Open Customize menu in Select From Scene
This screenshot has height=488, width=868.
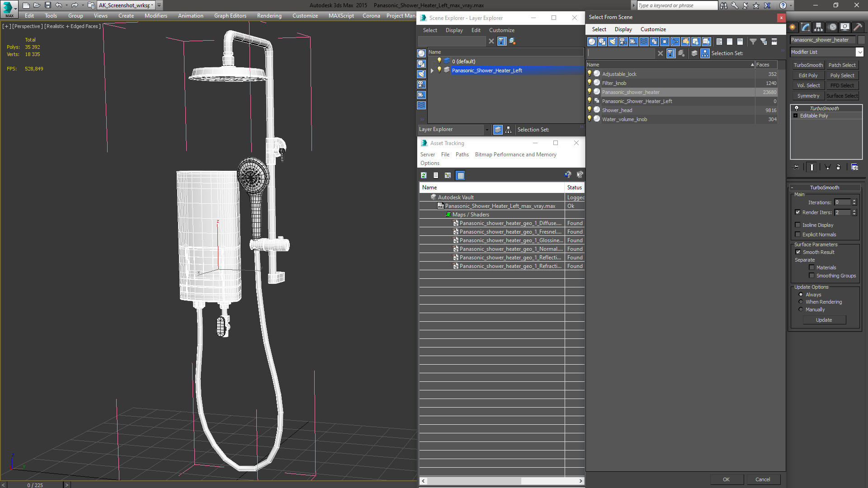(x=653, y=29)
